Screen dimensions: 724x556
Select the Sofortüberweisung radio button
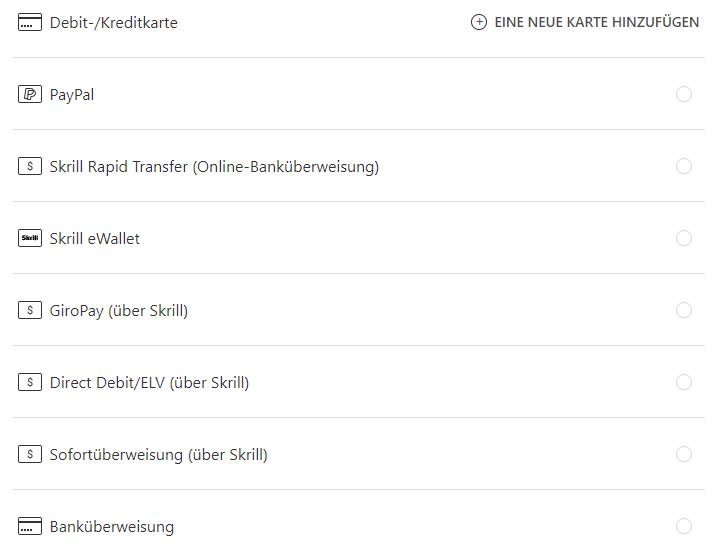(684, 454)
